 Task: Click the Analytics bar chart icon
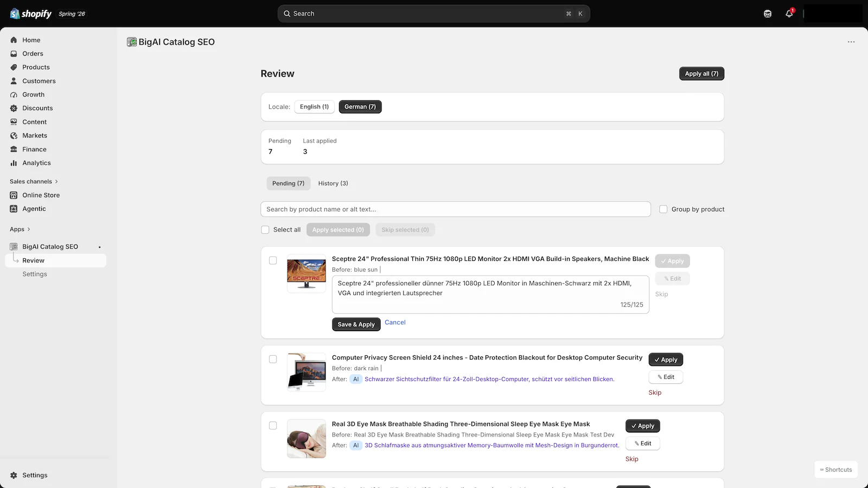(14, 163)
